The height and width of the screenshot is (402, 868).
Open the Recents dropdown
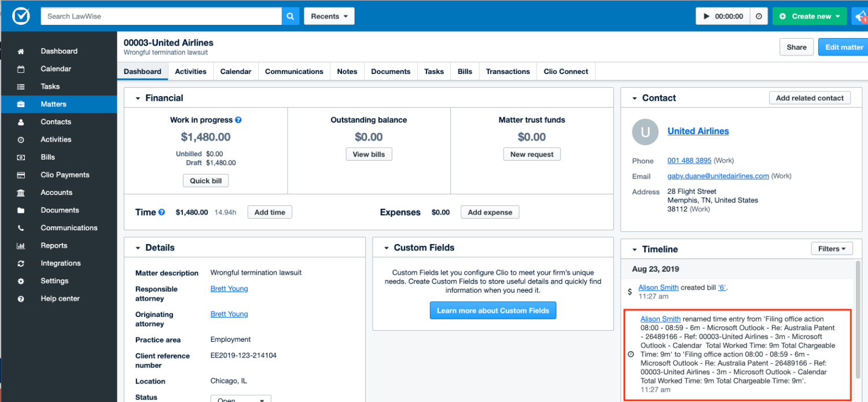[329, 16]
